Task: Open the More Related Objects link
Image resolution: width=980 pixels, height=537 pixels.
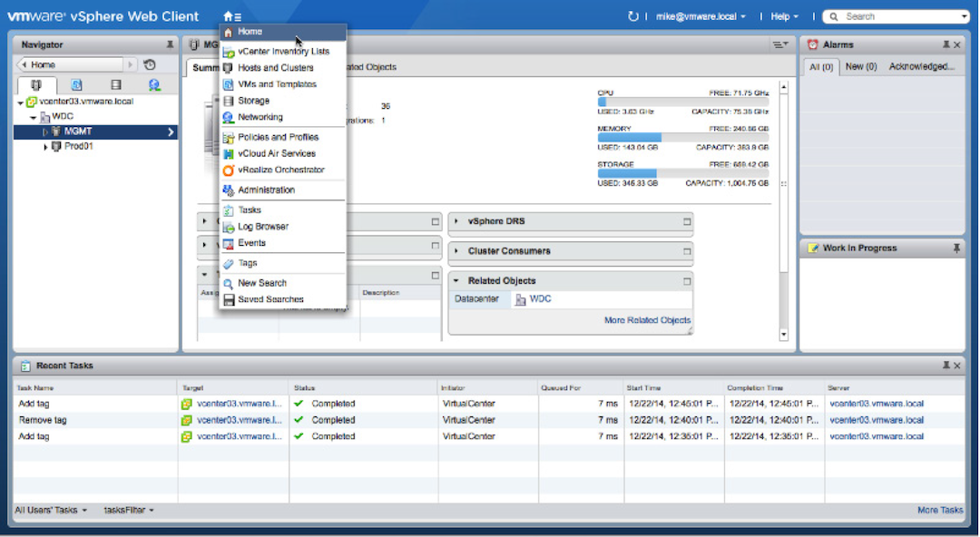Action: click(648, 320)
